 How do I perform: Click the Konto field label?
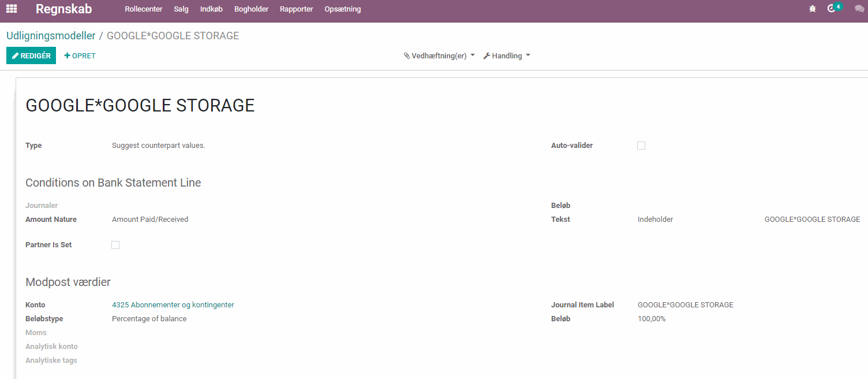[x=35, y=305]
